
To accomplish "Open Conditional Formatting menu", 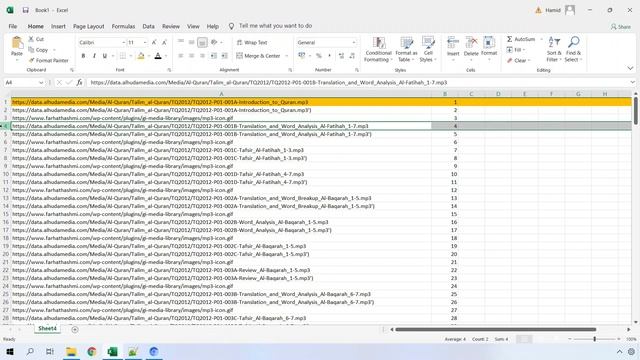I will pos(378,49).
